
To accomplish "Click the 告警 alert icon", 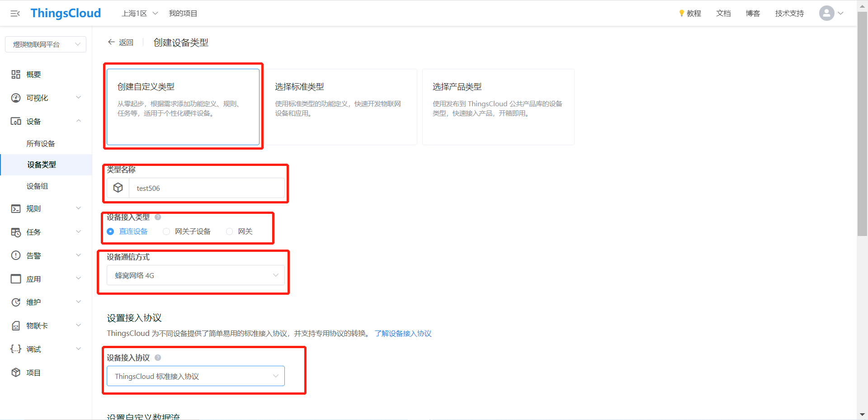I will point(16,255).
